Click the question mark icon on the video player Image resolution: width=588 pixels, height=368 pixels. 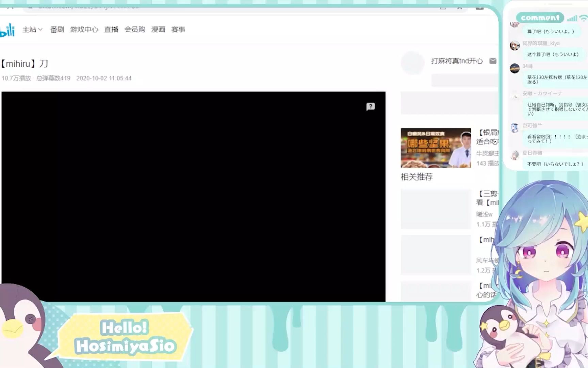pyautogui.click(x=371, y=107)
